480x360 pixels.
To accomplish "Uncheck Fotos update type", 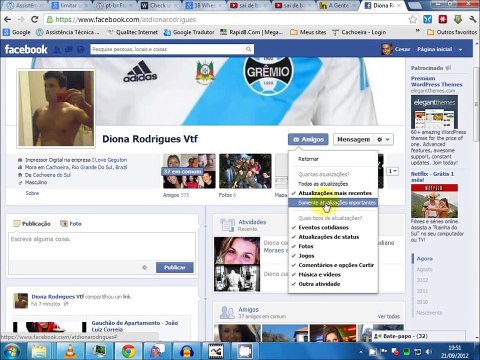I will point(306,246).
